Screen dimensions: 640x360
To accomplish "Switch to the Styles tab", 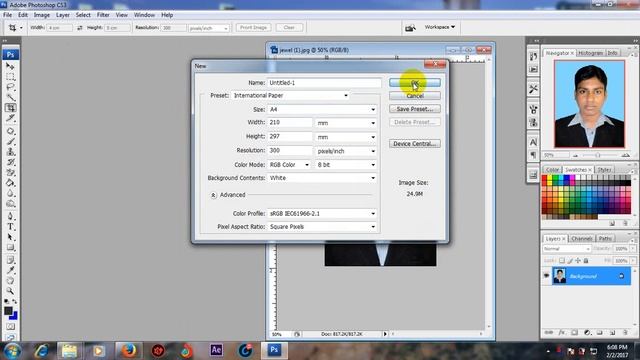I will pos(604,169).
